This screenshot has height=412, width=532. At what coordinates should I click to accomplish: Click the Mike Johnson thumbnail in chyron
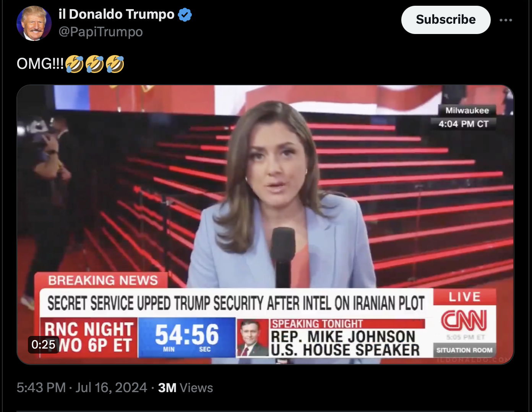(x=253, y=338)
